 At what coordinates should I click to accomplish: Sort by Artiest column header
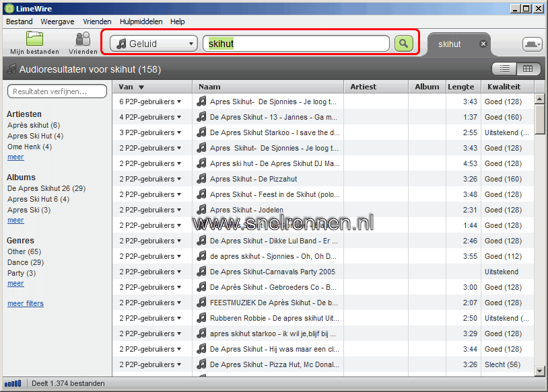click(376, 87)
